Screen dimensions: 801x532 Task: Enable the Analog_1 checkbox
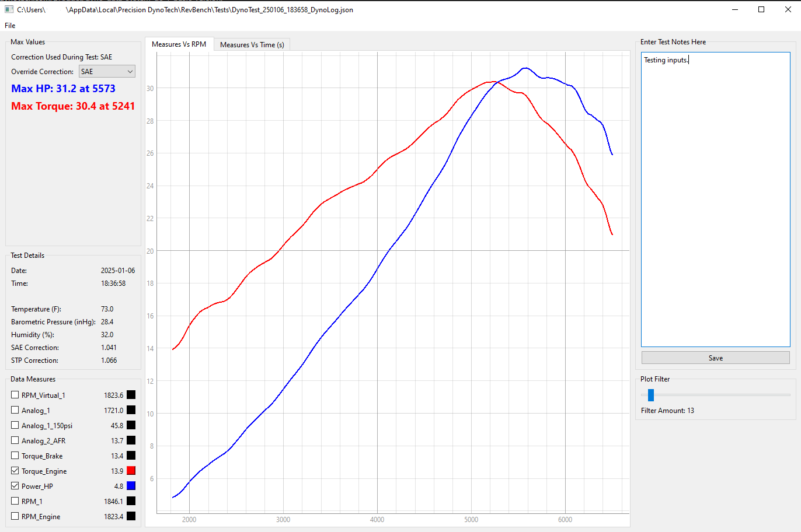(15, 410)
